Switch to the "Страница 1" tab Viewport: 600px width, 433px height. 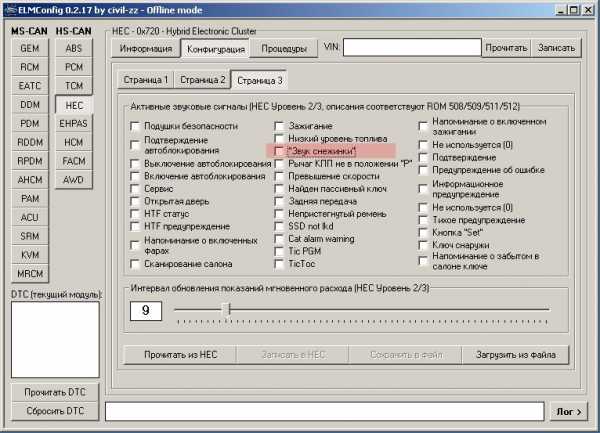coord(146,80)
